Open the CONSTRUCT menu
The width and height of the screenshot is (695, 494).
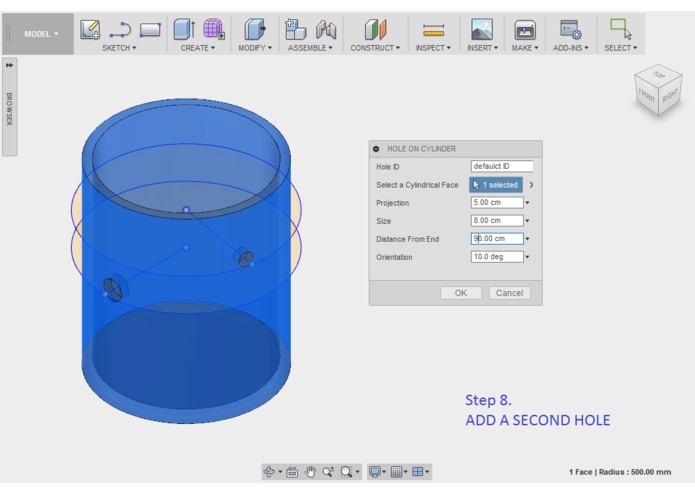point(375,48)
